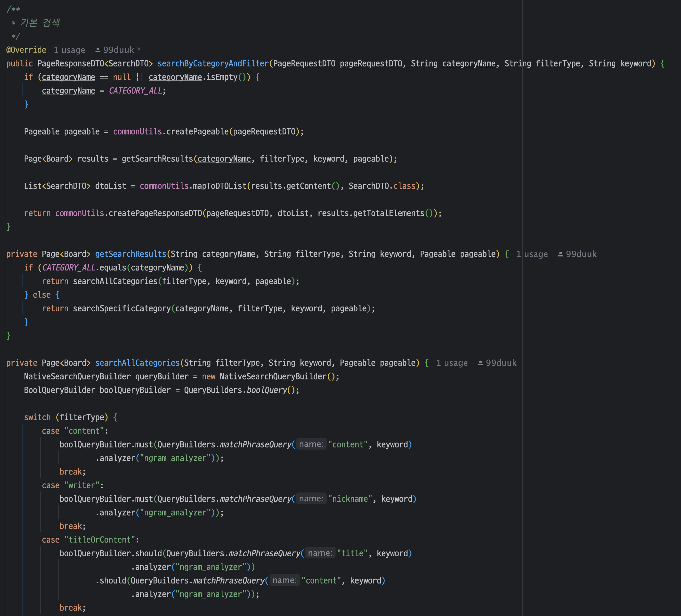
Task: Click the createPageResponseDTO method call
Action: click(x=155, y=213)
